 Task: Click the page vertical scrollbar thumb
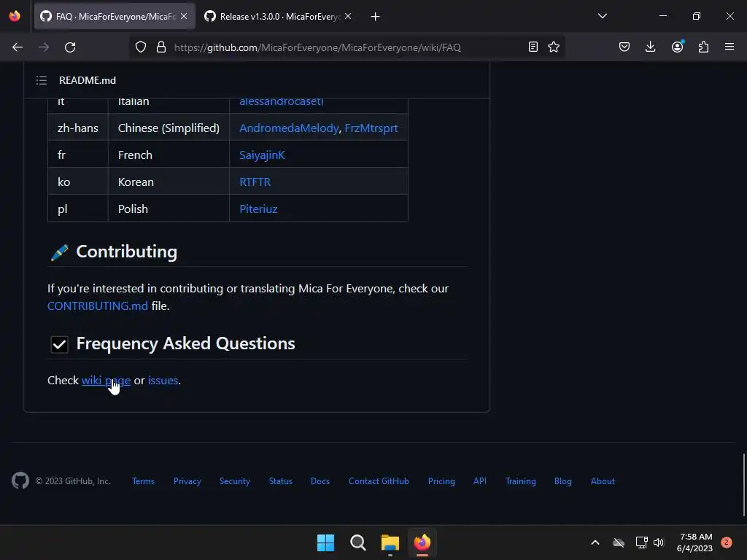pos(743,485)
